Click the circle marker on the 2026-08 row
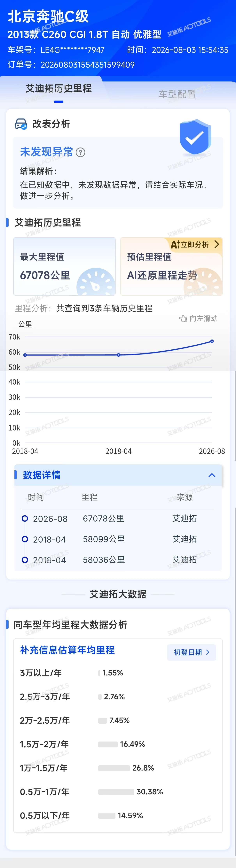Viewport: 236px width, 868px height. (x=25, y=519)
